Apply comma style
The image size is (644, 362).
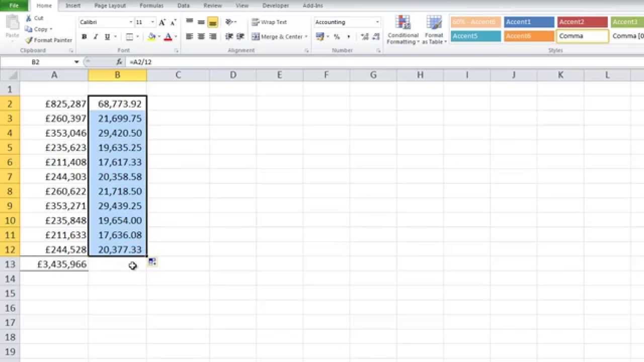348,37
